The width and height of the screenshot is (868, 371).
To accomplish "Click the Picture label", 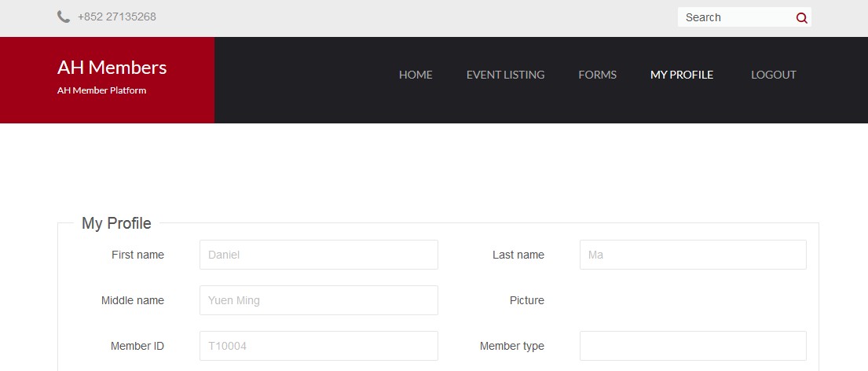I will point(527,300).
